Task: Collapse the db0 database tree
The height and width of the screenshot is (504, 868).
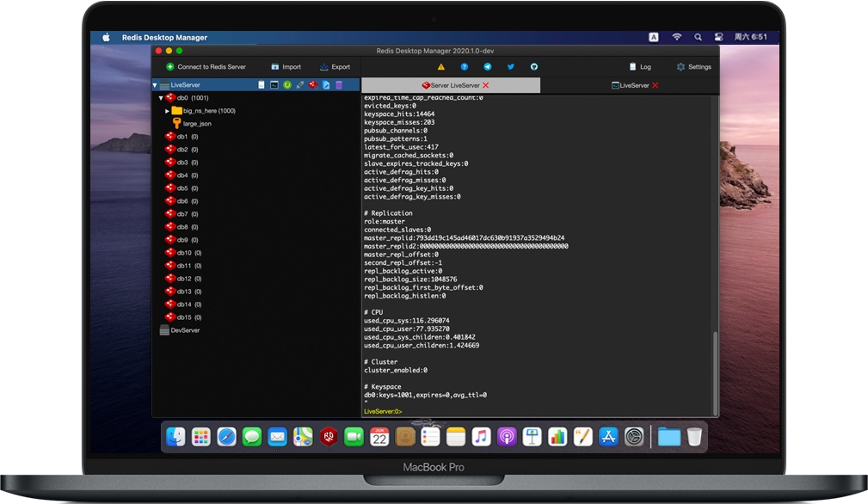Action: click(160, 97)
